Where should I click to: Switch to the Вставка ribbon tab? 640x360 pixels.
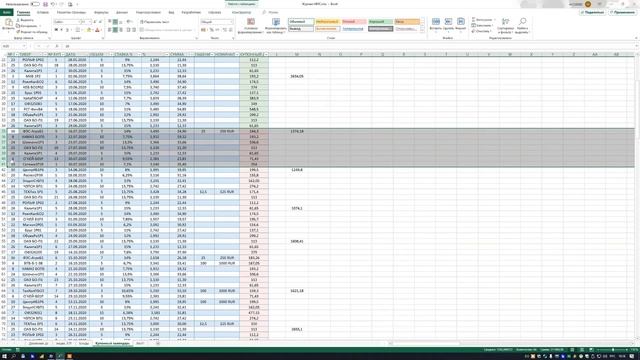(43, 12)
